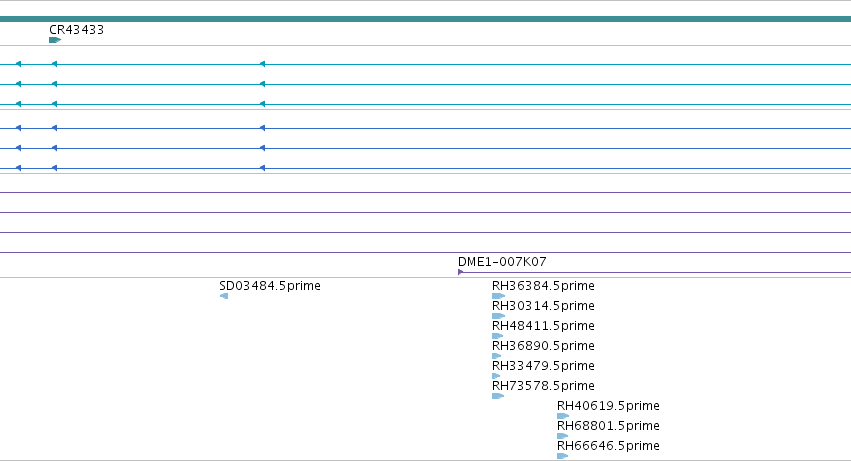Click the RH73578.5prime EST glyph
This screenshot has height=461, width=851.
point(498,396)
